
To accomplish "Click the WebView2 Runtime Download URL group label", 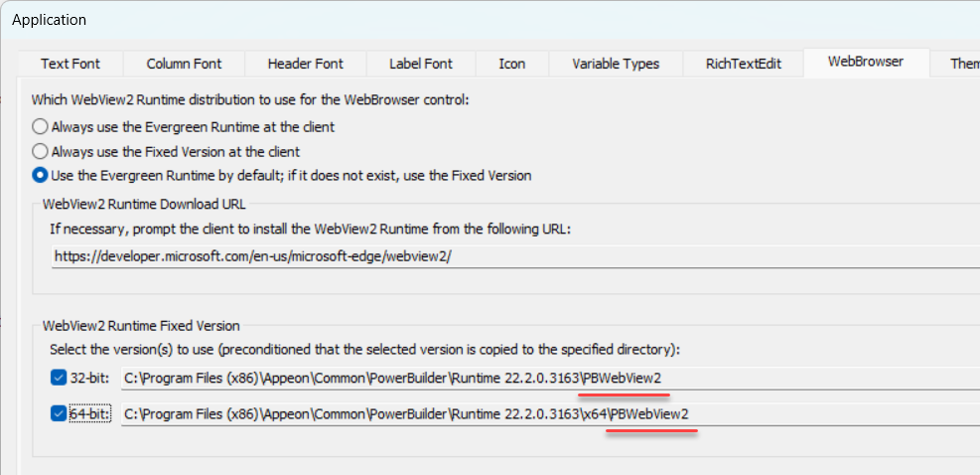I will [x=144, y=205].
